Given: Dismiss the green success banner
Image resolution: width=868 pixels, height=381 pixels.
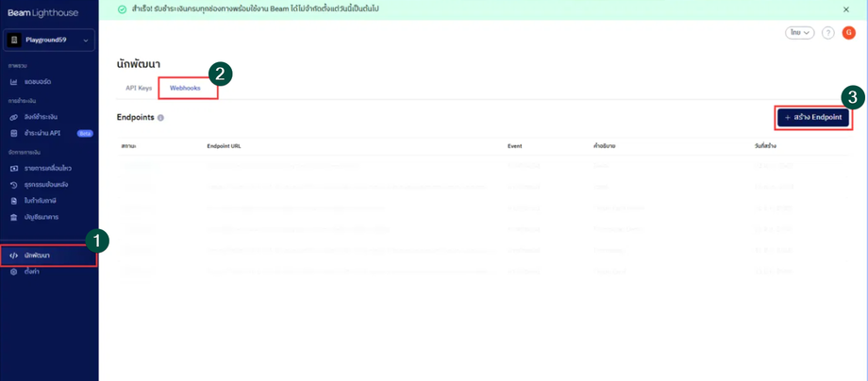Looking at the screenshot, I should click(846, 9).
